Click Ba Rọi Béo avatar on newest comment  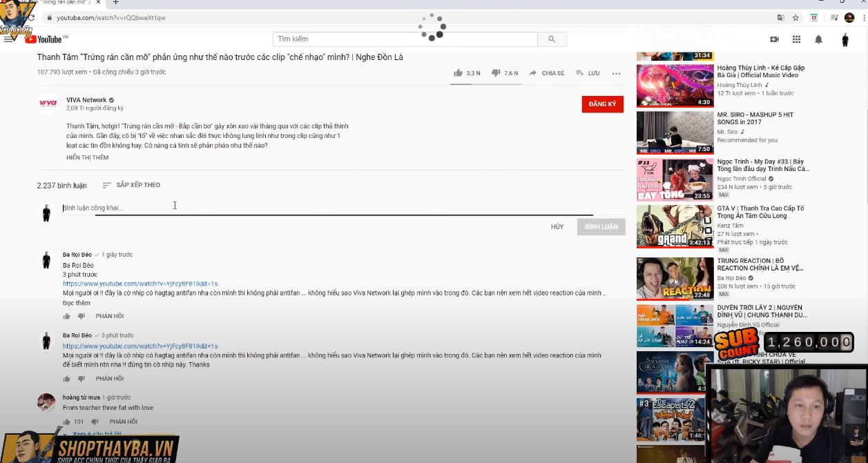(46, 260)
